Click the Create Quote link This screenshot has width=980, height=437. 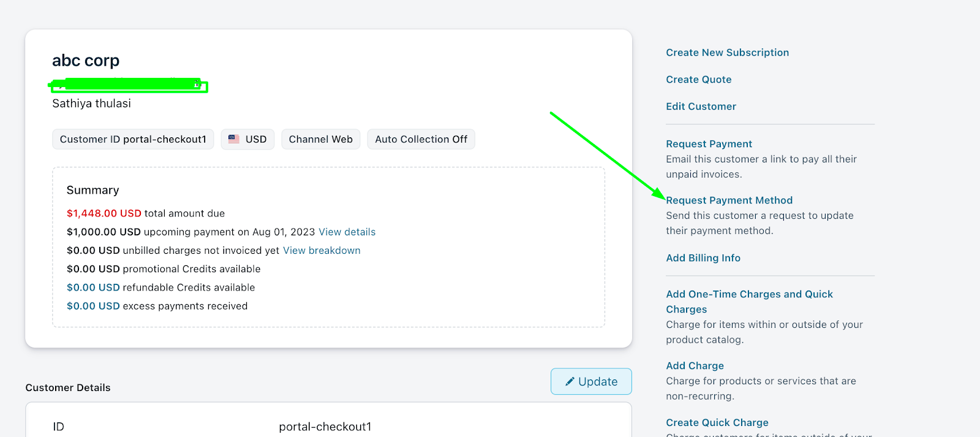(698, 80)
